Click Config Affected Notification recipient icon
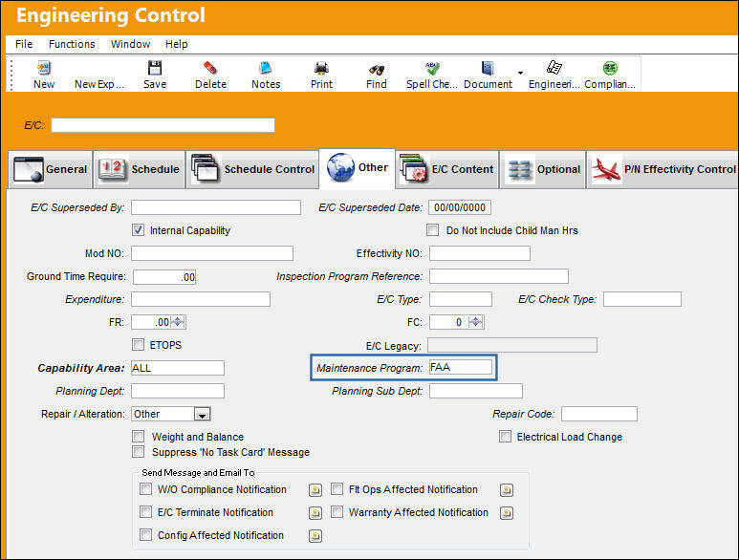The width and height of the screenshot is (739, 560). point(315,536)
